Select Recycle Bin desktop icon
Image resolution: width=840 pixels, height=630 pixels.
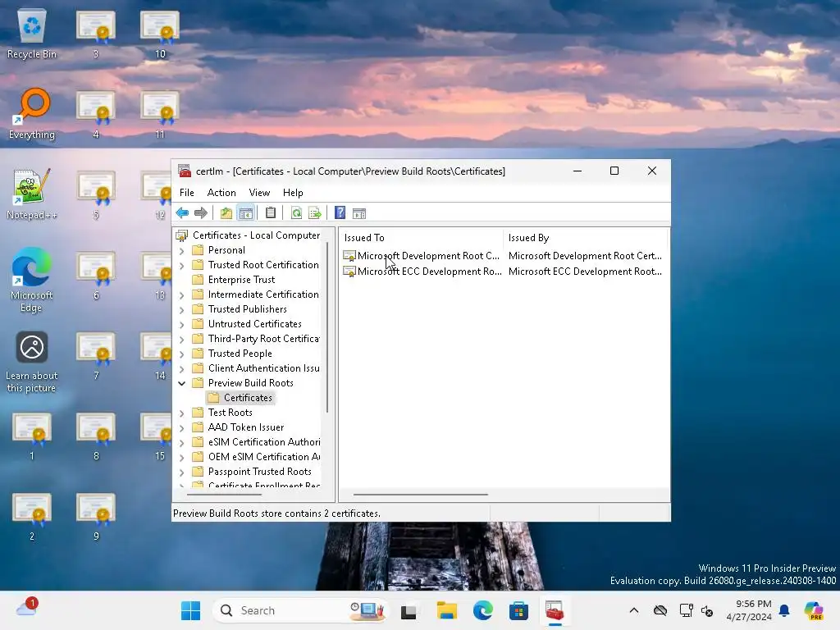coord(32,33)
